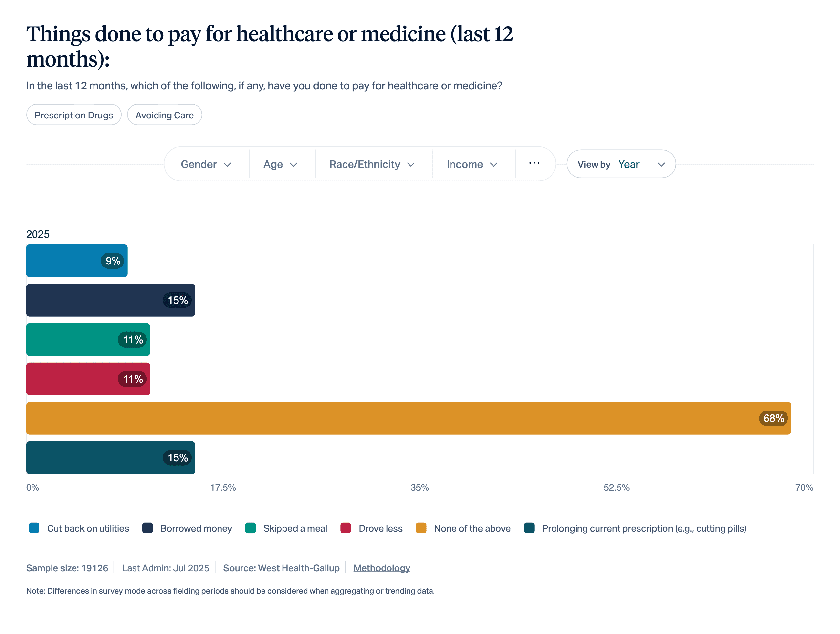The image size is (840, 634).
Task: Click the 'None of the above' legend swatch
Action: pyautogui.click(x=421, y=528)
